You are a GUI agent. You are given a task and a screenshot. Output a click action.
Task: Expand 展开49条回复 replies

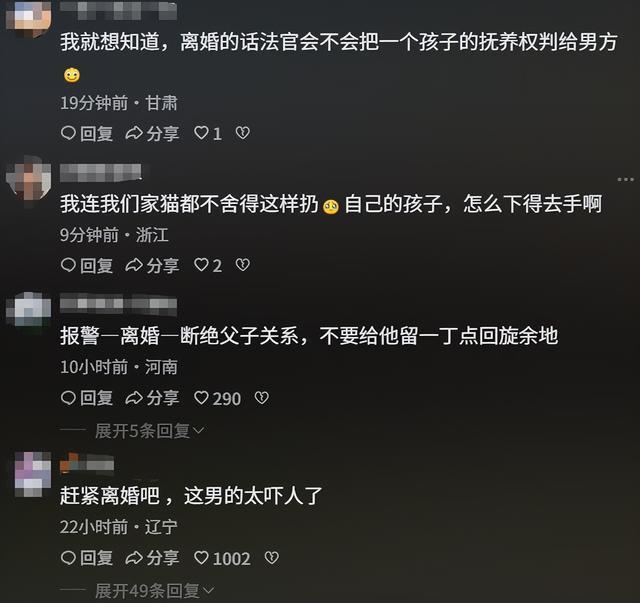pos(154,591)
